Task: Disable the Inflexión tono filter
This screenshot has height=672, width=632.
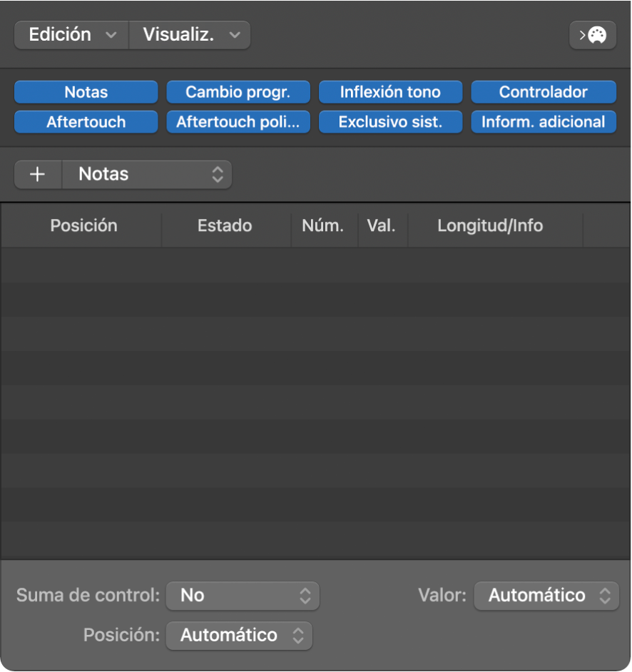Action: (390, 92)
